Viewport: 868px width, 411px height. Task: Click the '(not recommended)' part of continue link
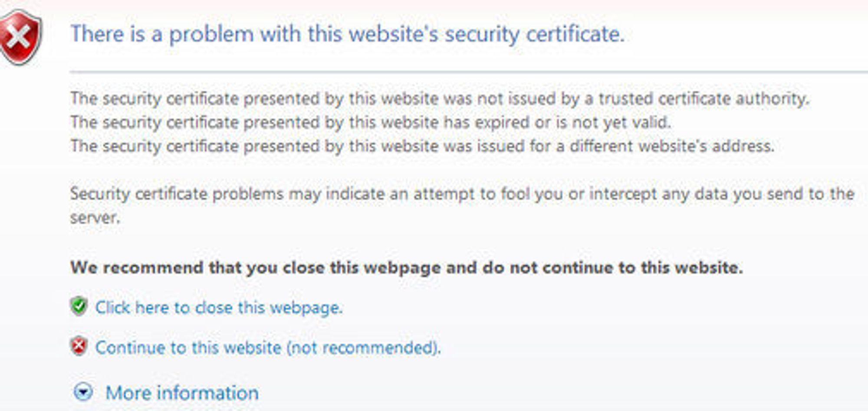tap(363, 348)
